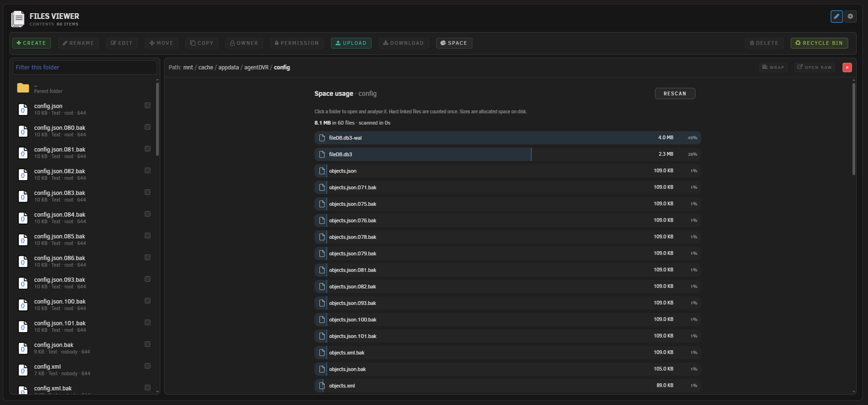This screenshot has width=868, height=405.
Task: Click 'appdata' in the path breadcrumb
Action: click(x=229, y=67)
